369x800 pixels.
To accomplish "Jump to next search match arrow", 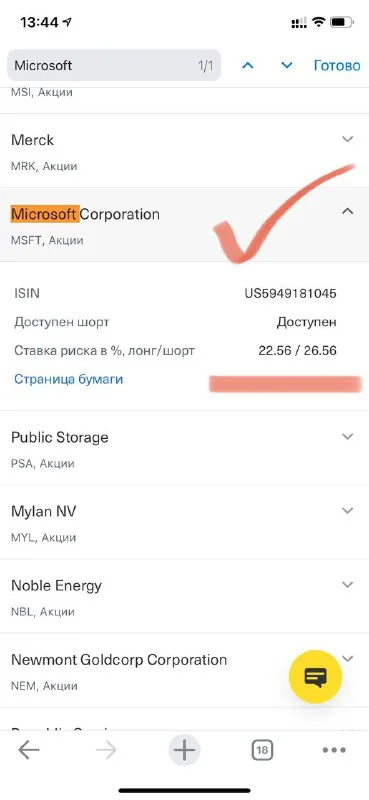I will point(287,65).
